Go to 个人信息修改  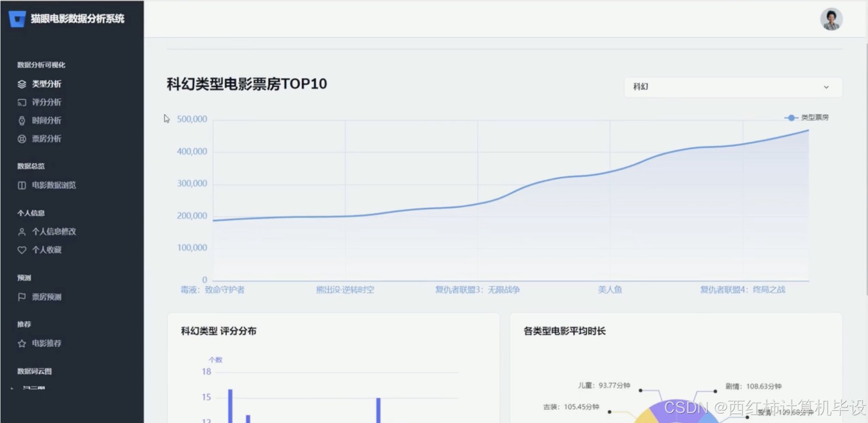point(54,232)
